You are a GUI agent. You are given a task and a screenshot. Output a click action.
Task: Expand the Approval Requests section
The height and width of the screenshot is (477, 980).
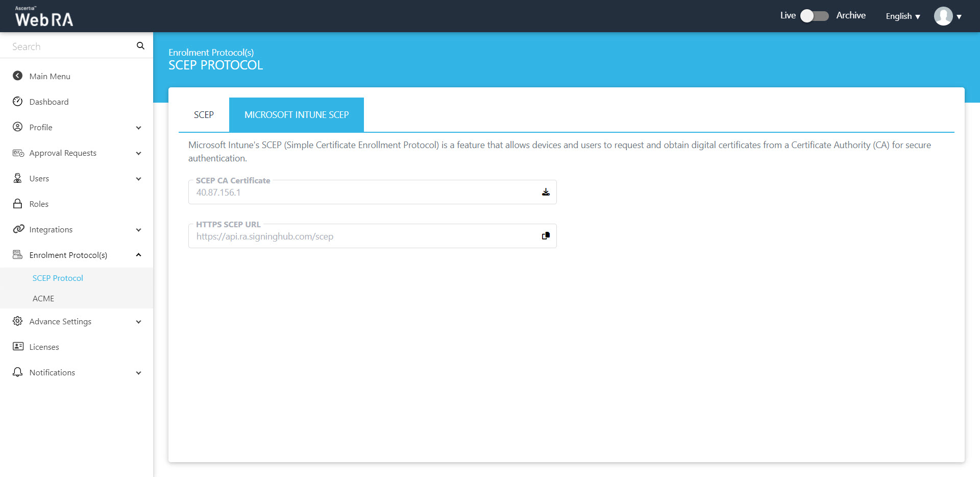pos(138,153)
